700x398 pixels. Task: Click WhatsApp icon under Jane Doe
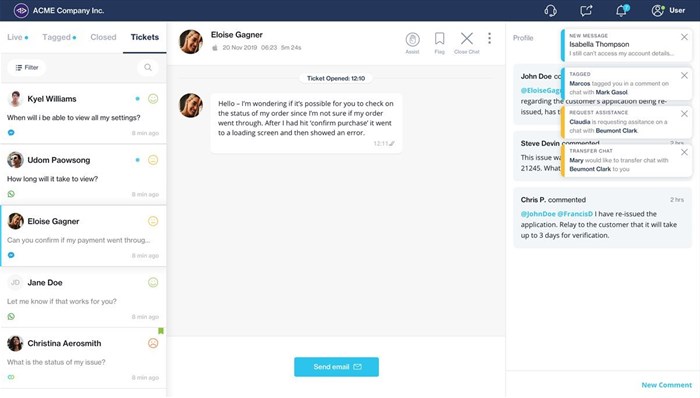11,316
